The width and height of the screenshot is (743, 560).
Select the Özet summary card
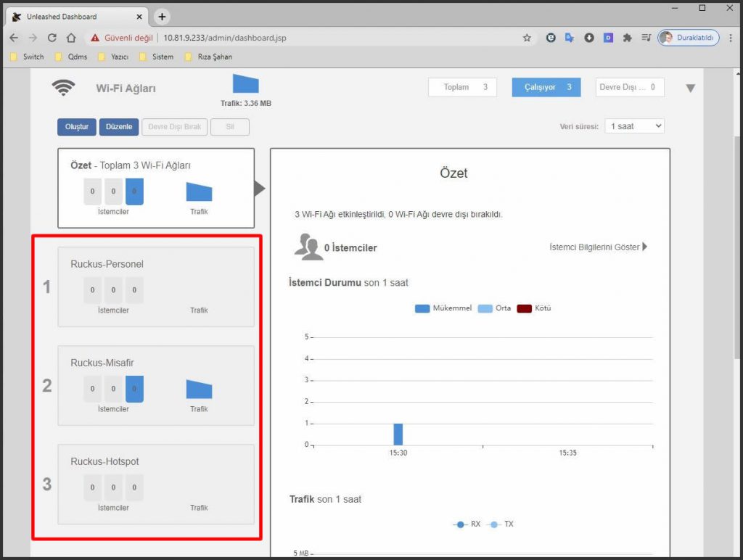pos(156,188)
